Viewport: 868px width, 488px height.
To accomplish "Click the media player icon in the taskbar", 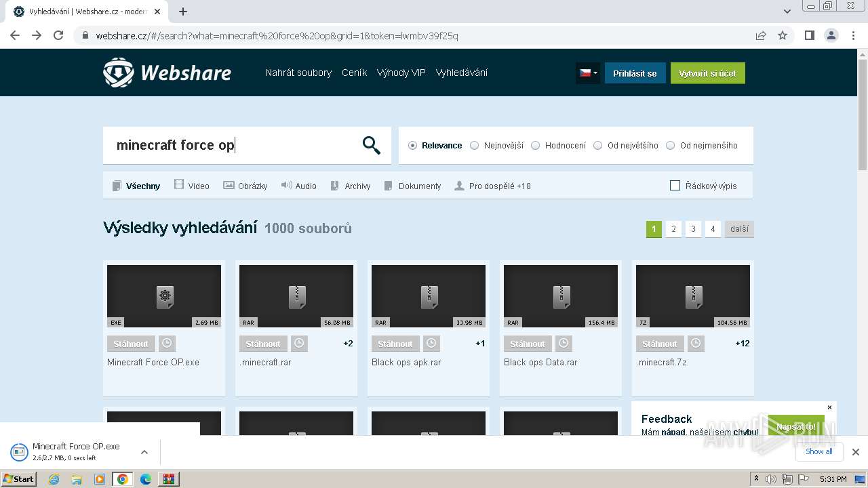I will tap(100, 479).
